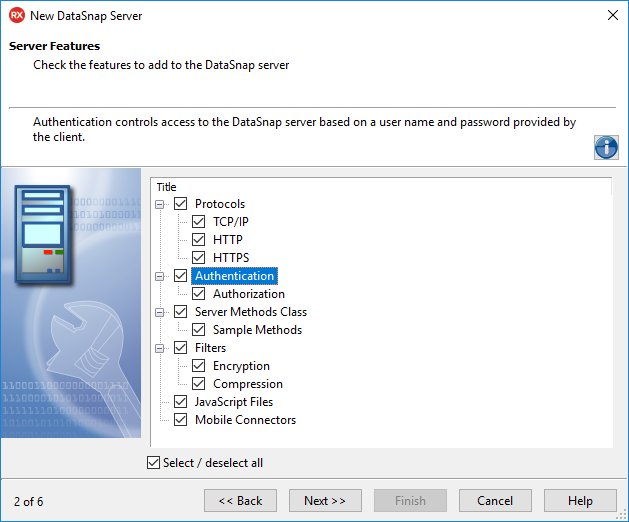Uncheck the Encryption filter checkbox
The image size is (629, 522).
tap(199, 366)
